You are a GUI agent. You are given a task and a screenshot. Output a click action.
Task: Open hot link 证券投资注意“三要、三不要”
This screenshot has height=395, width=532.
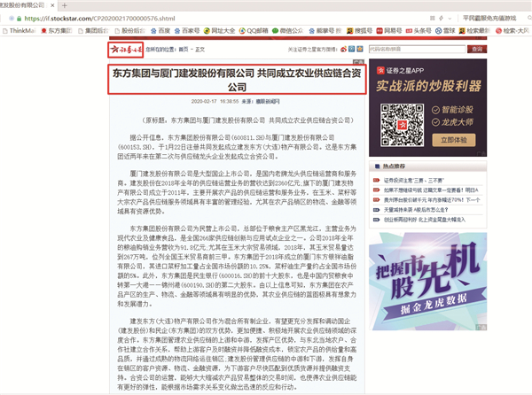[413, 181]
